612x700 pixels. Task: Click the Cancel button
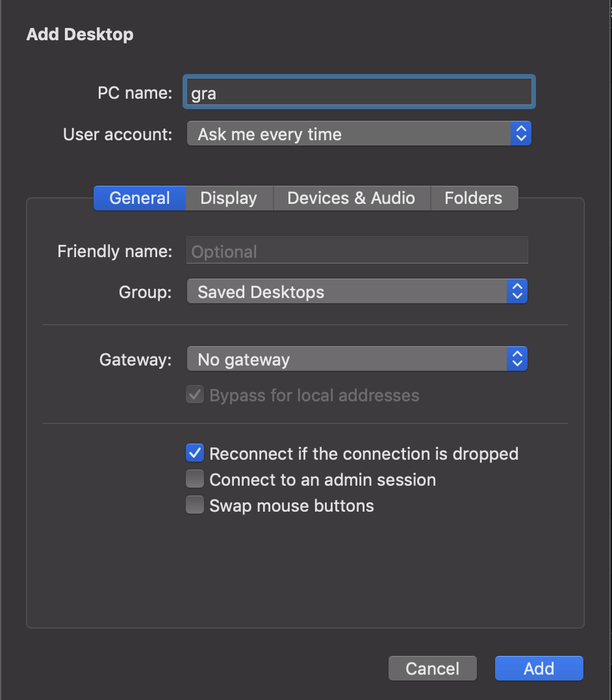pos(432,668)
